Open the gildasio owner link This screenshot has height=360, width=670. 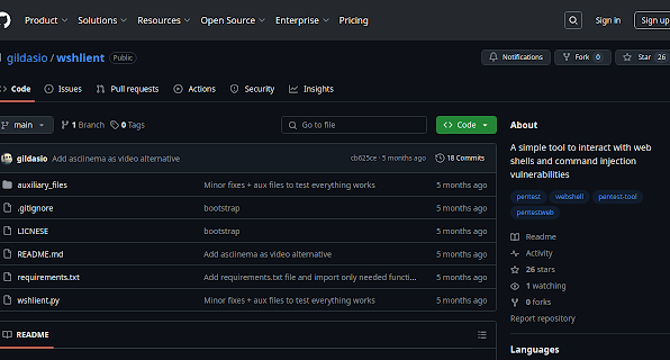(x=27, y=58)
